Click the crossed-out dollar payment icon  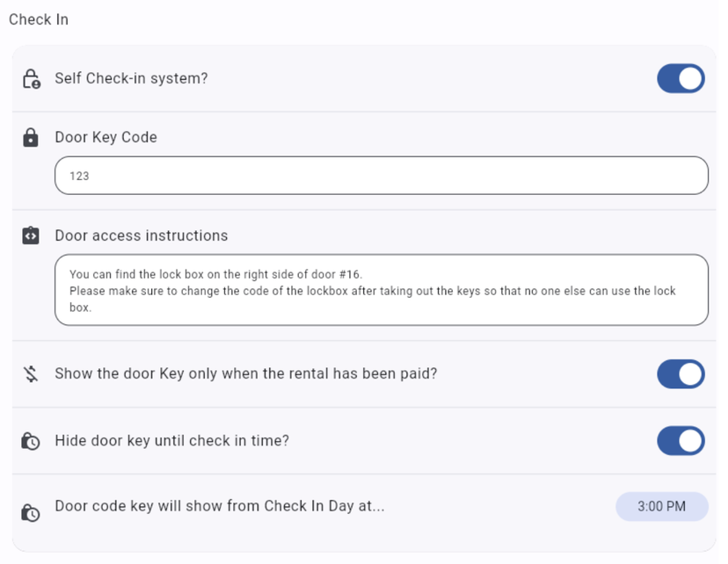pyautogui.click(x=31, y=374)
